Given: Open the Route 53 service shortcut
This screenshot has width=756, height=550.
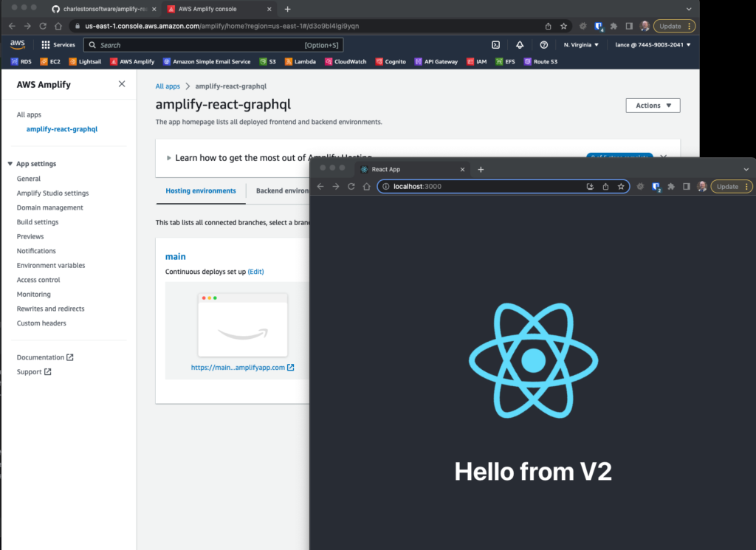Looking at the screenshot, I should coord(541,62).
